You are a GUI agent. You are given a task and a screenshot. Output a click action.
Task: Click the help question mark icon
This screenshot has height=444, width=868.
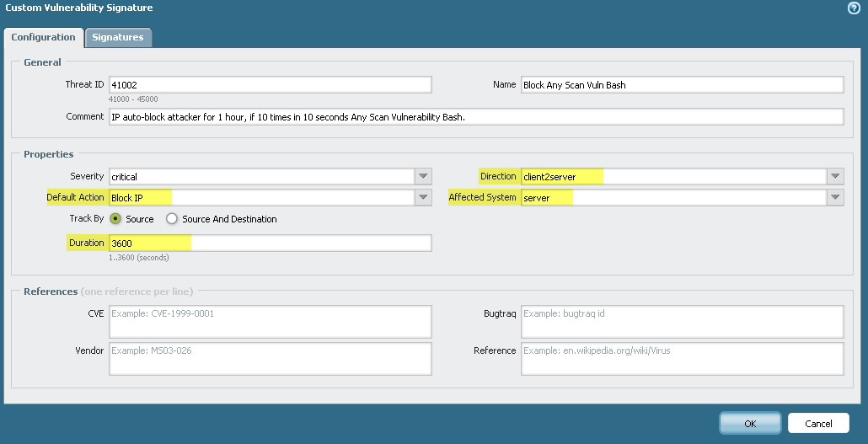(854, 8)
